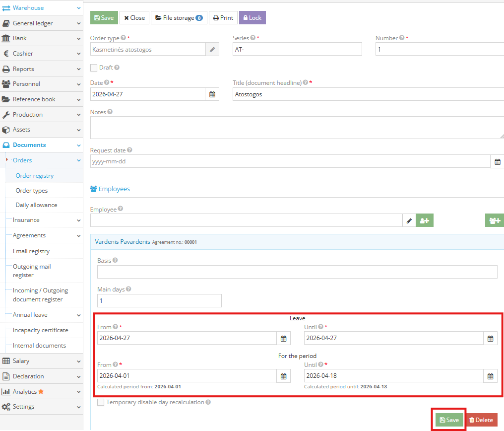
Task: Expand the Personnel menu
Action: coord(42,84)
